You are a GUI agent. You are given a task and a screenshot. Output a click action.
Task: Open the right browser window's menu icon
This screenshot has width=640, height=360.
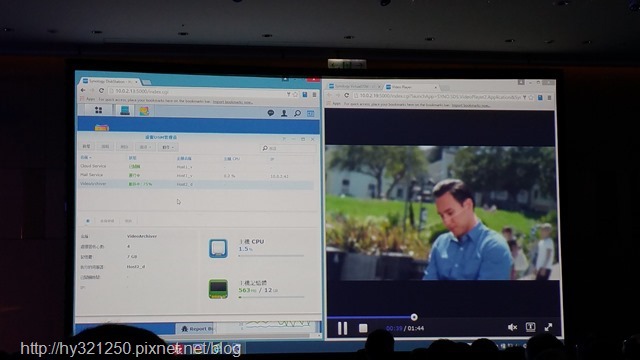point(549,98)
